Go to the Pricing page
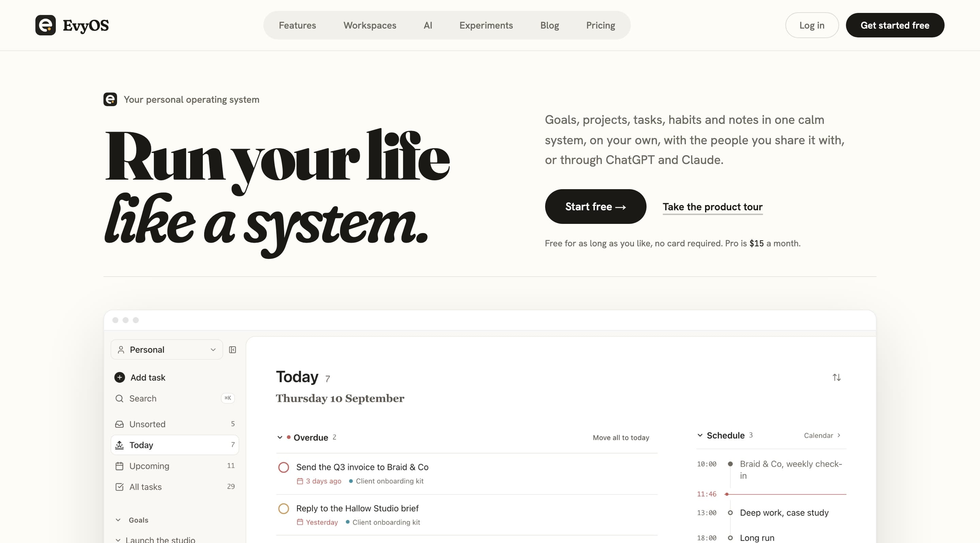 click(600, 25)
